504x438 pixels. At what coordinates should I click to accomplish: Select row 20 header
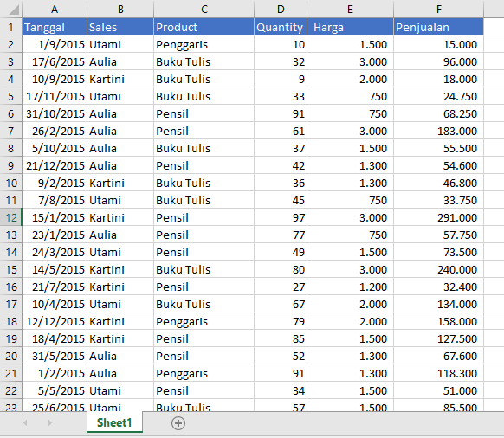tap(11, 356)
